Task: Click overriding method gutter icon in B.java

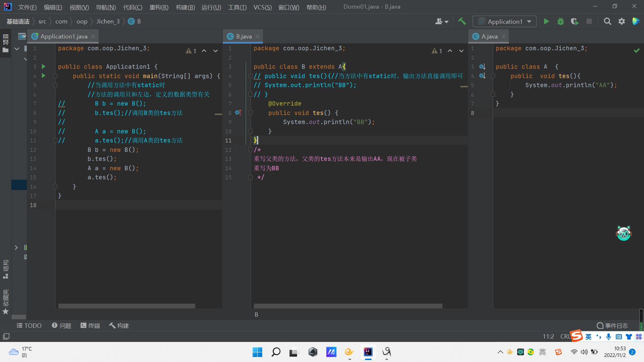Action: [x=238, y=113]
